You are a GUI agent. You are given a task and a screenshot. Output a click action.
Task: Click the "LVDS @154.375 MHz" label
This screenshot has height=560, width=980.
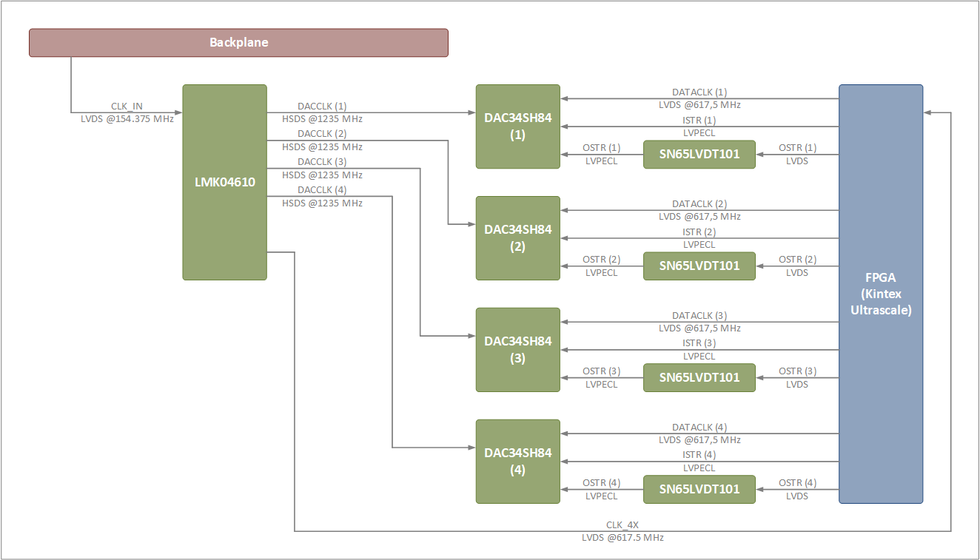click(x=127, y=119)
